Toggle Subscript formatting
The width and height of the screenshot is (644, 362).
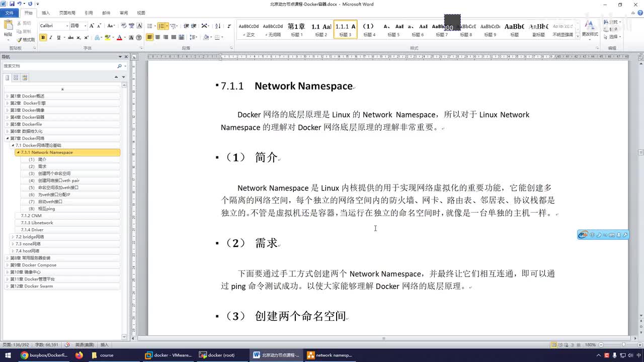click(x=78, y=37)
